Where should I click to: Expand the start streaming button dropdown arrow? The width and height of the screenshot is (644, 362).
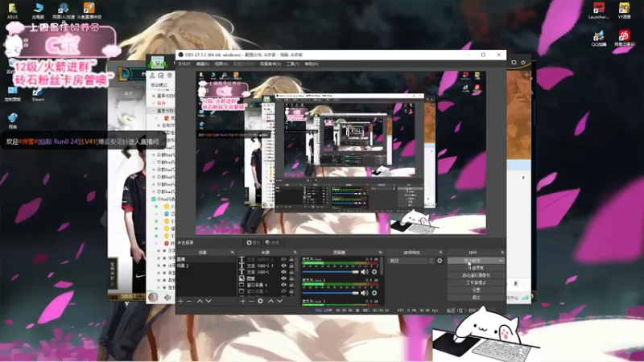[501, 261]
